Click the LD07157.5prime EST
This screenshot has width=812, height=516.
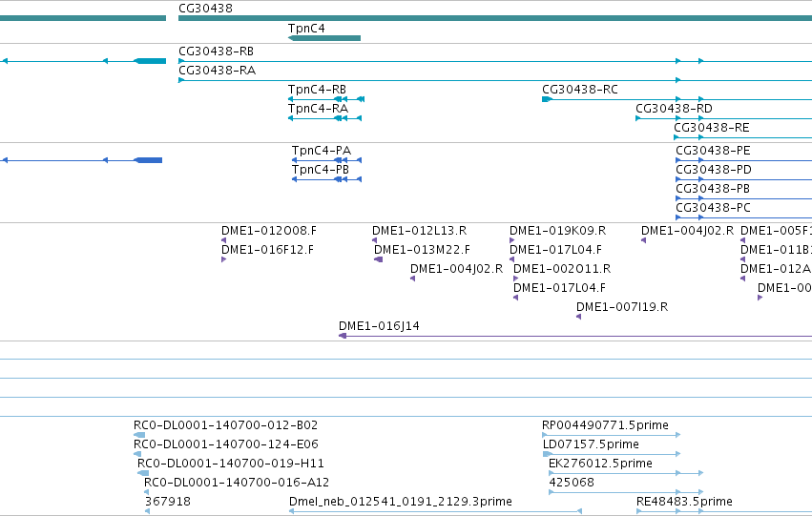612,454
